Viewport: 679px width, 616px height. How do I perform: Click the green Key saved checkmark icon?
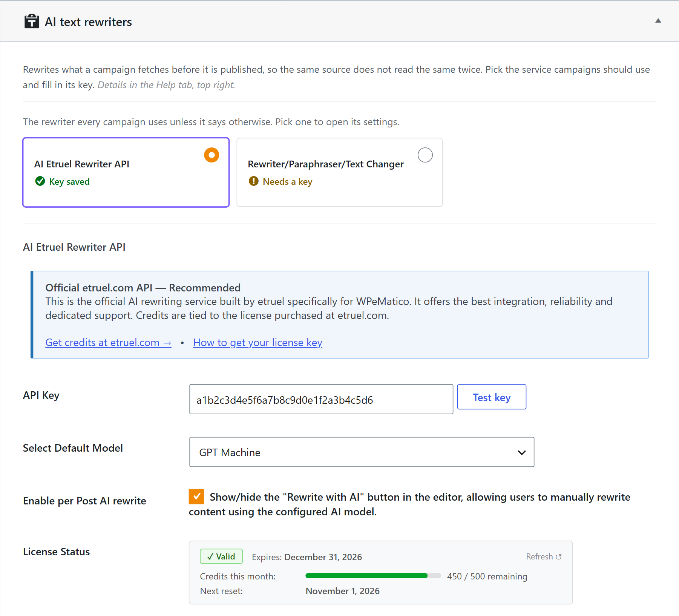pyautogui.click(x=40, y=181)
